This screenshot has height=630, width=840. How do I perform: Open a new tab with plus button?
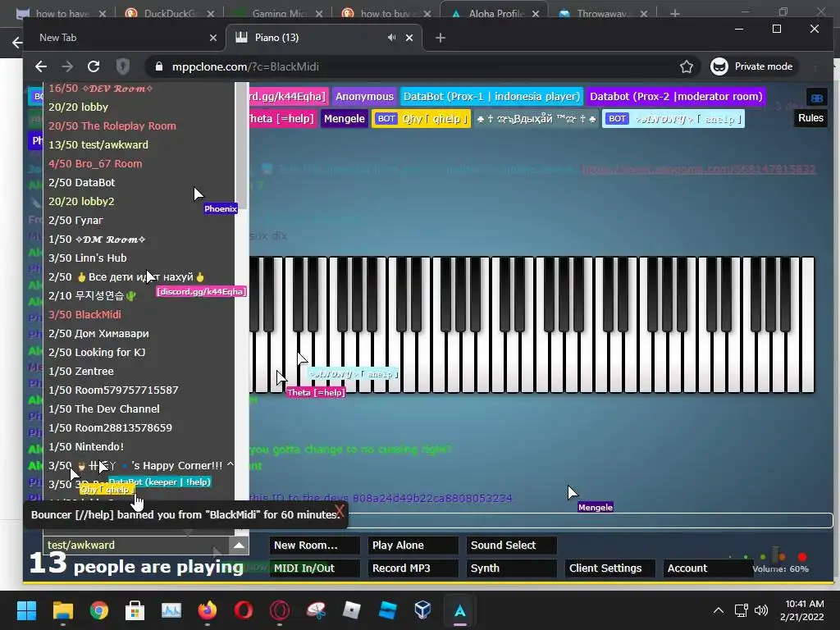(441, 38)
